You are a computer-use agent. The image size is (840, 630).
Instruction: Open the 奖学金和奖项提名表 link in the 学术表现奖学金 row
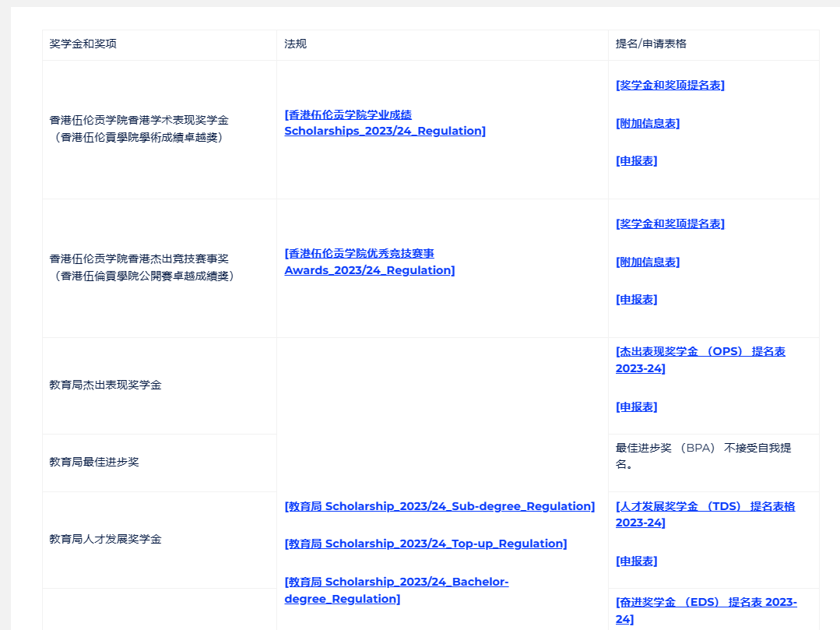(x=670, y=85)
